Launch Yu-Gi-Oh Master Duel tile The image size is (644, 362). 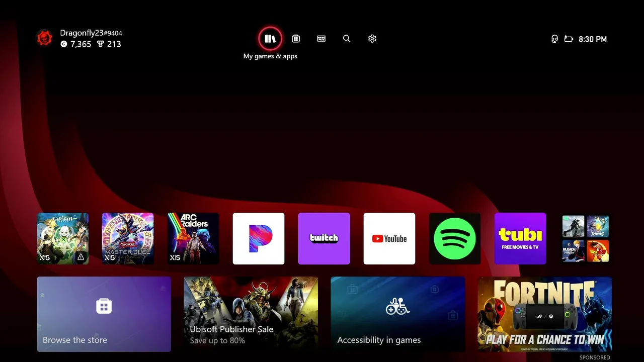[x=128, y=239]
